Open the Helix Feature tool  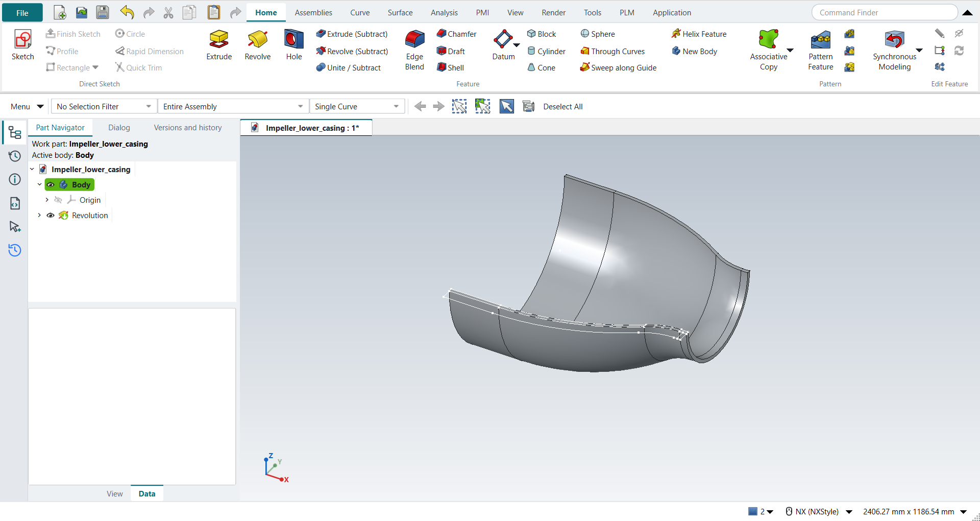[x=699, y=34]
